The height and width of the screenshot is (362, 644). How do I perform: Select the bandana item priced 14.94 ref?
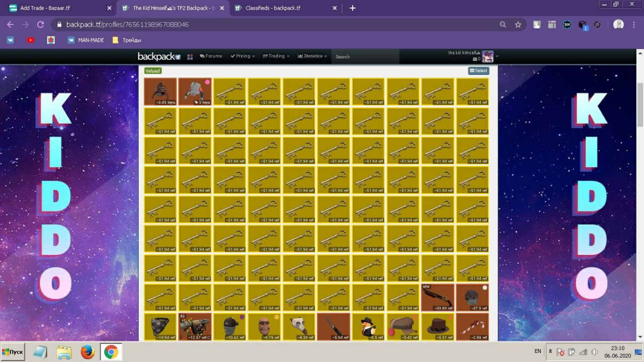(160, 327)
